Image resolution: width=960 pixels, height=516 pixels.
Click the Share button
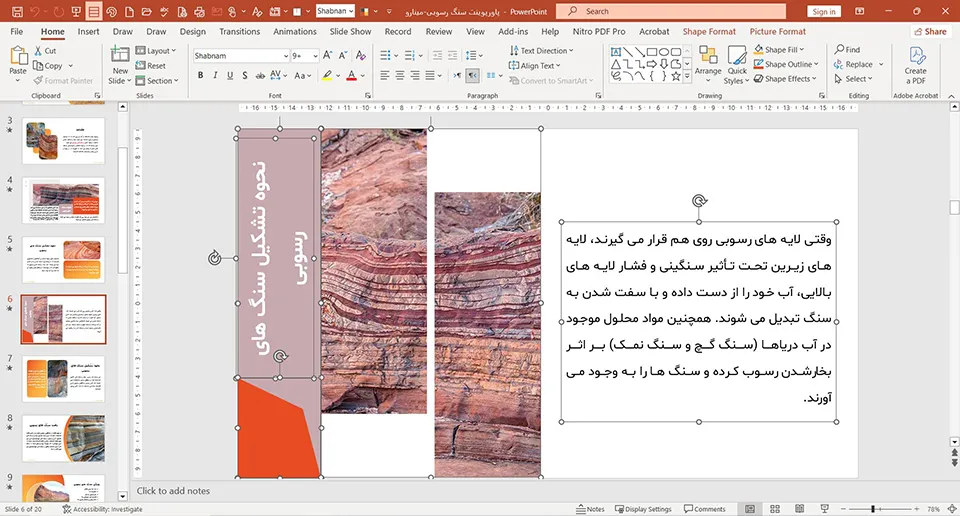click(929, 31)
